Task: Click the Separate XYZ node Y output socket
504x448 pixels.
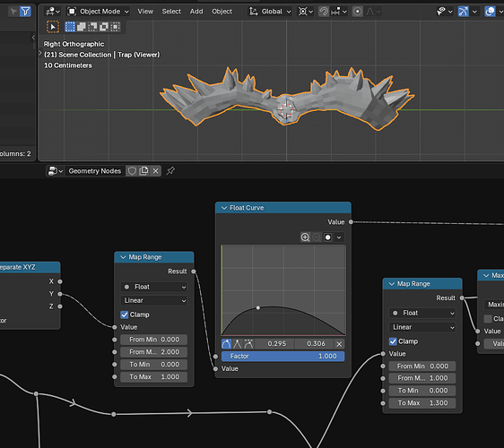Action: click(60, 294)
